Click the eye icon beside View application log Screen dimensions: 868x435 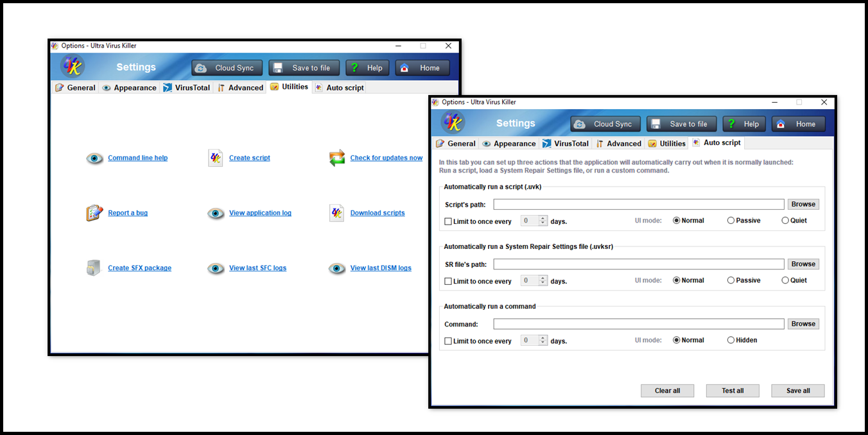coord(216,213)
